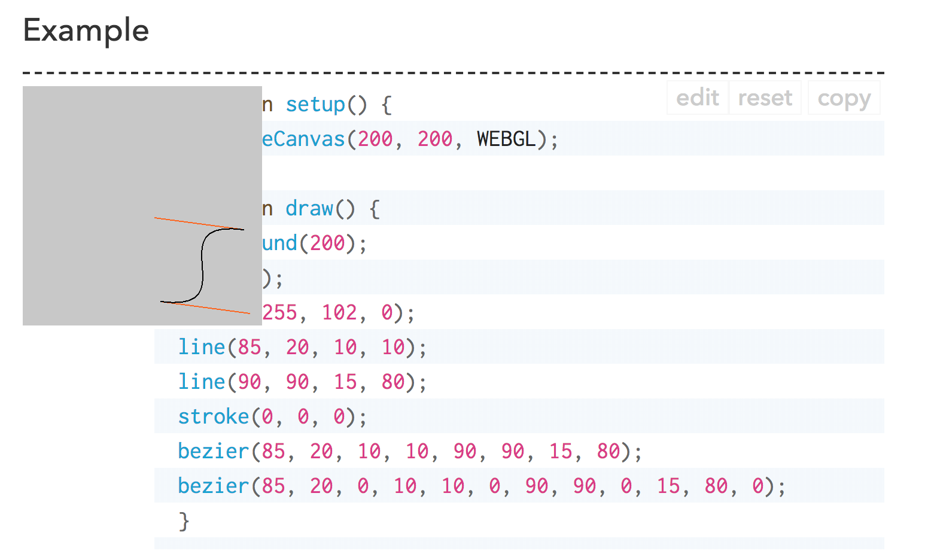Click the line(85, 20, 10, 10); code line

(303, 348)
